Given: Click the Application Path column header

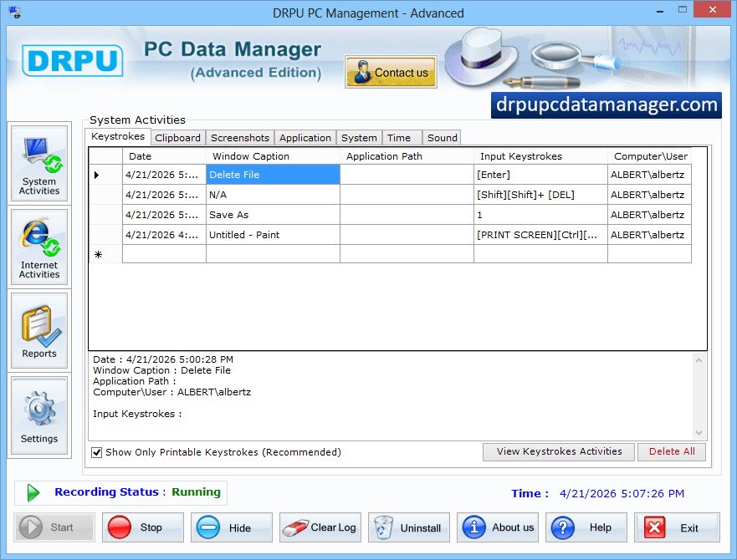Looking at the screenshot, I should (x=407, y=156).
